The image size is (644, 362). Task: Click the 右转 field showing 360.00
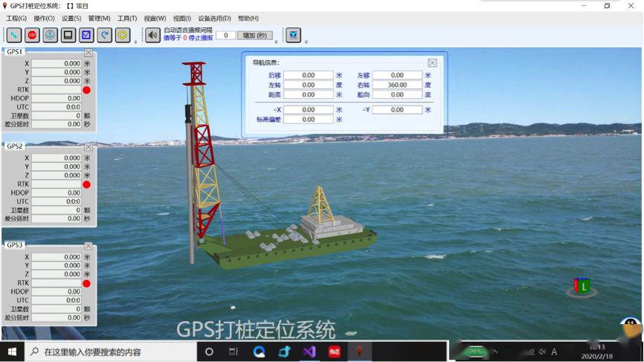pyautogui.click(x=397, y=85)
